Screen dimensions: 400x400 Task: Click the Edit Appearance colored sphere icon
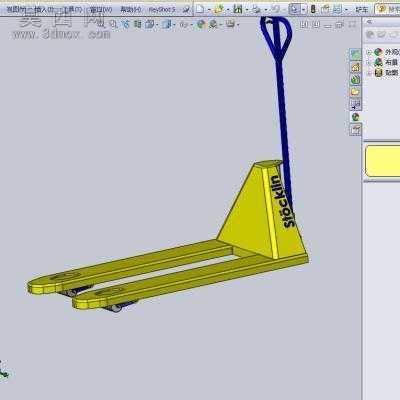(x=201, y=24)
